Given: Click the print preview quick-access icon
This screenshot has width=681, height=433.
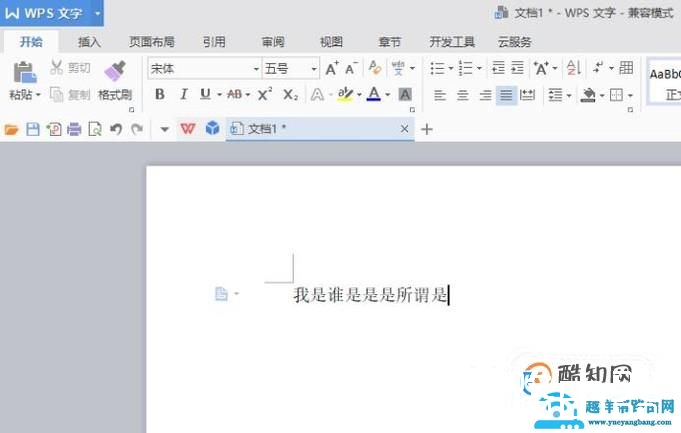Looking at the screenshot, I should pos(95,129).
